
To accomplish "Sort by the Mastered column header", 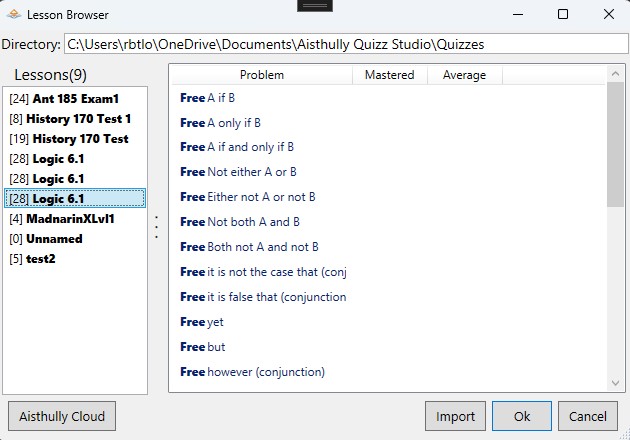I will [x=389, y=75].
